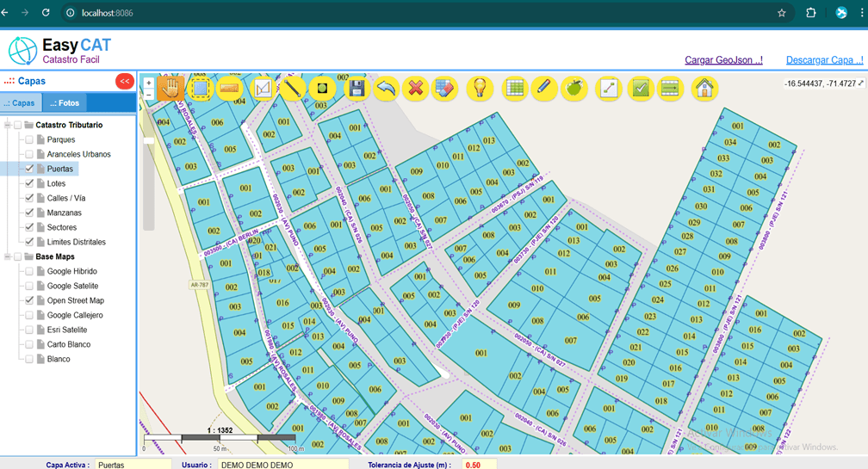Enable the Parques layer checkbox

click(x=29, y=139)
